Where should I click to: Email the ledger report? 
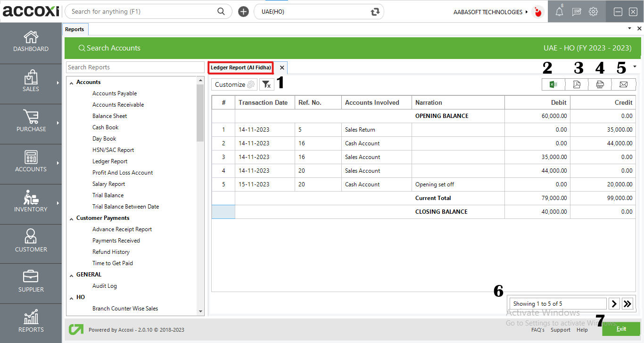click(x=623, y=84)
